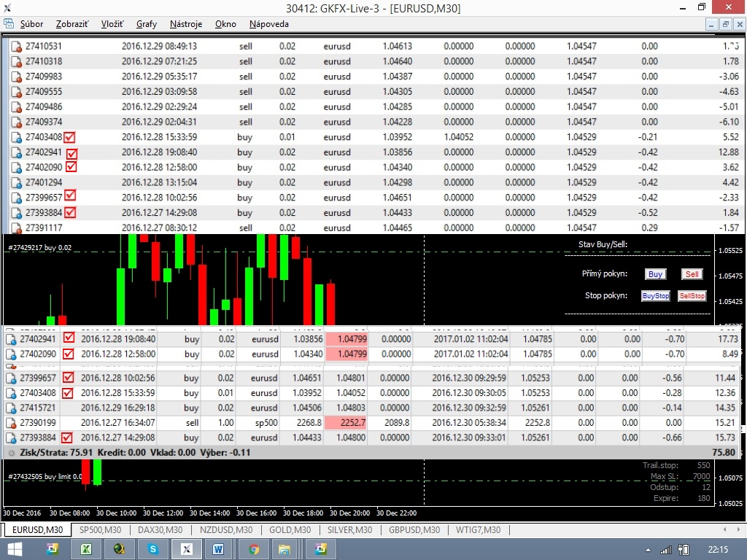Click the sp500 symbol cell
The width and height of the screenshot is (747, 560).
266,423
